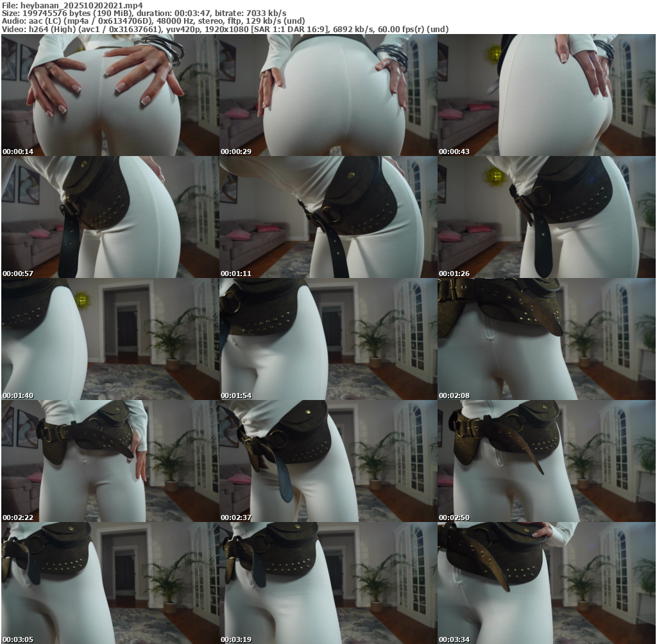
Task: Pick the thumbnail stamped 00:01:40
Action: (110, 339)
